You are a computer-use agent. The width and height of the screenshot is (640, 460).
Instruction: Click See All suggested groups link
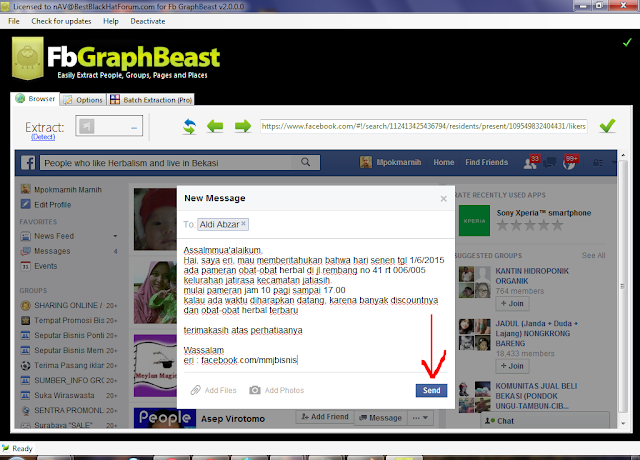[x=593, y=256]
